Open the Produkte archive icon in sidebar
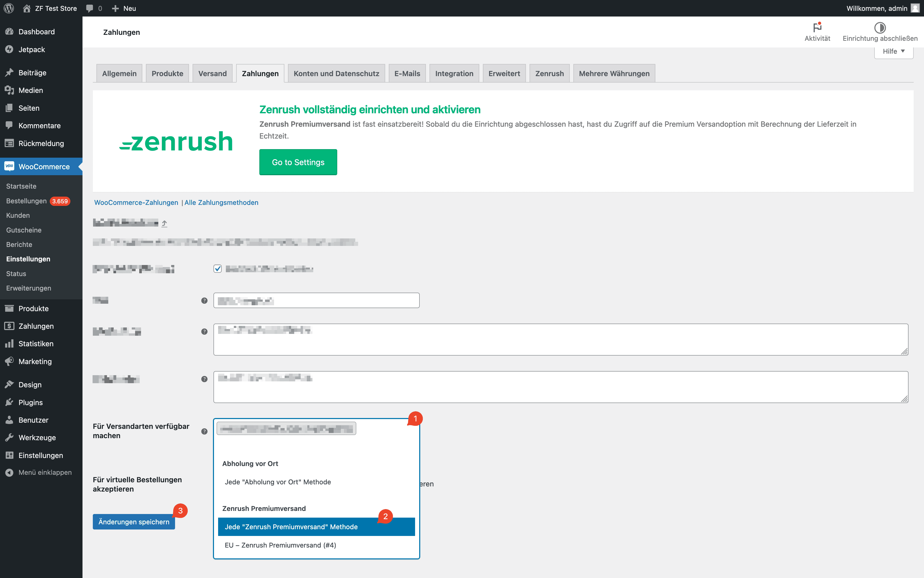 (10, 308)
